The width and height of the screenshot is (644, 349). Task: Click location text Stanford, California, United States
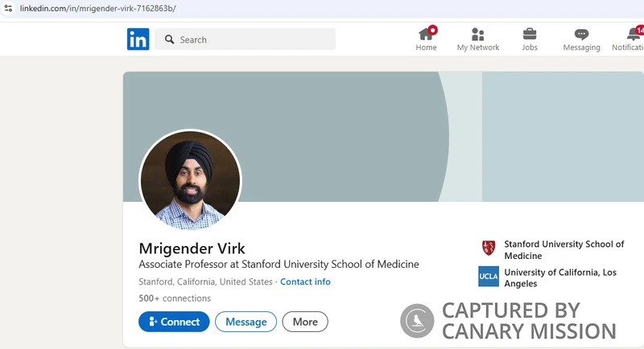(205, 281)
